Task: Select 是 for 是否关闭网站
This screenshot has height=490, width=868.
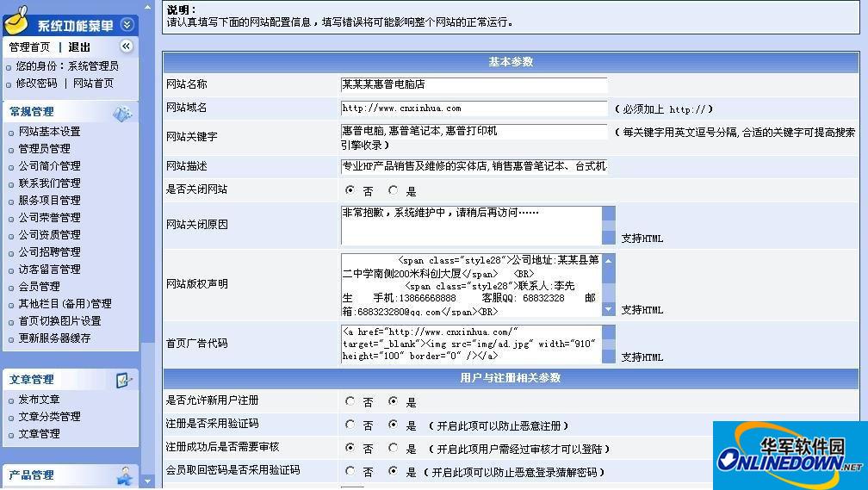Action: (x=393, y=190)
